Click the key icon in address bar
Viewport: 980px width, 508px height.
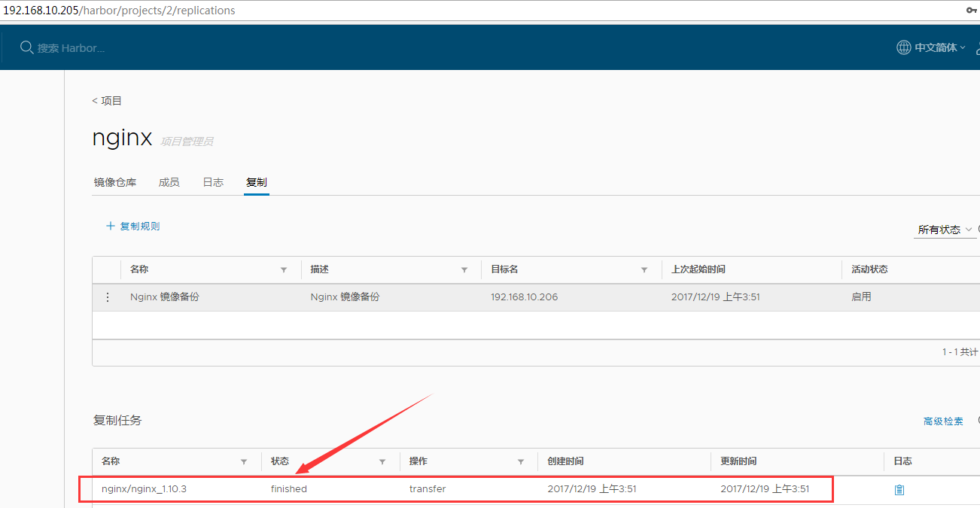click(x=971, y=11)
